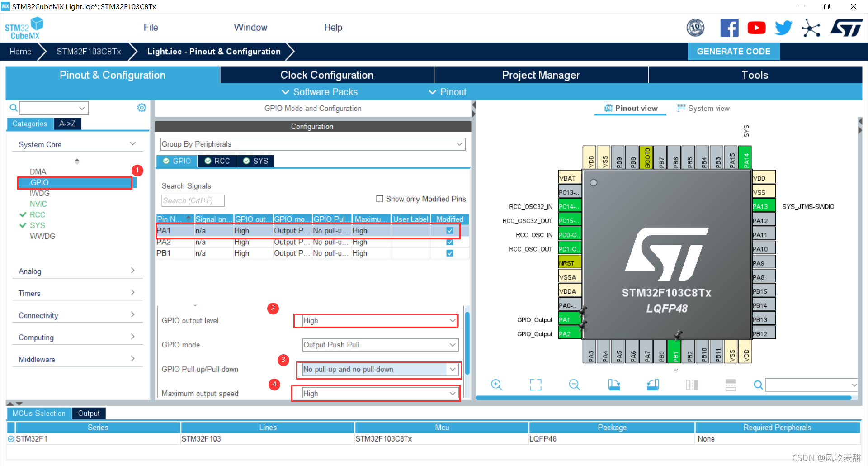Click GENERATE CODE button
This screenshot has width=868, height=466.
coord(733,52)
